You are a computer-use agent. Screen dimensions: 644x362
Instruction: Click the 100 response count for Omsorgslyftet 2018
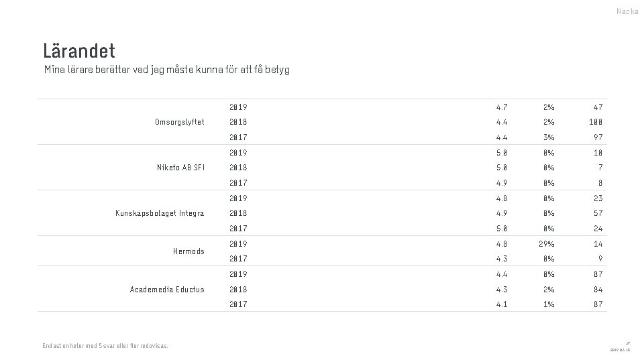[596, 122]
